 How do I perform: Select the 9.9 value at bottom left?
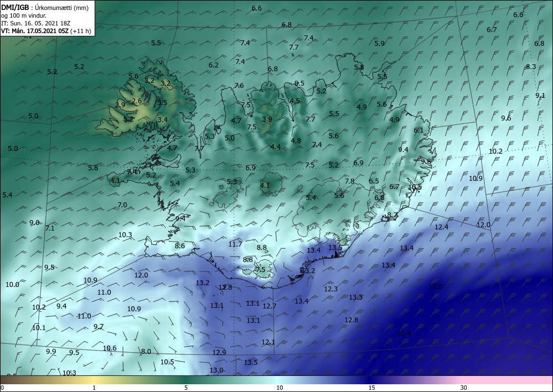coord(51,352)
